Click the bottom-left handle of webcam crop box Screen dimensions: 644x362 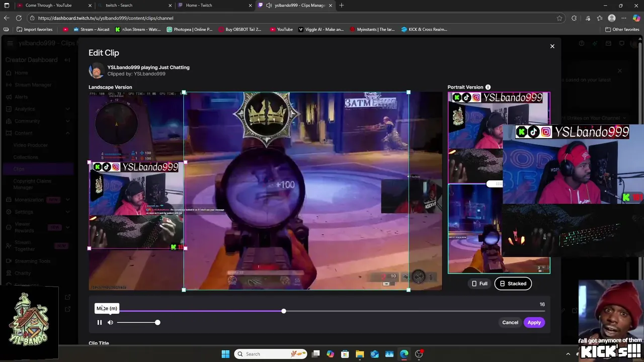(x=89, y=248)
